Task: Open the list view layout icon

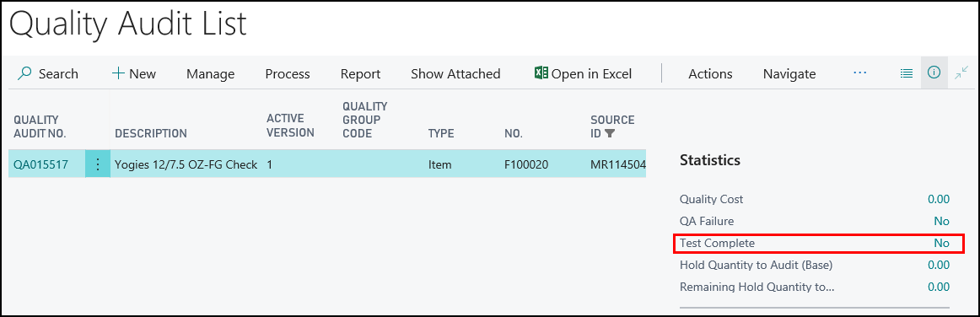Action: click(906, 73)
